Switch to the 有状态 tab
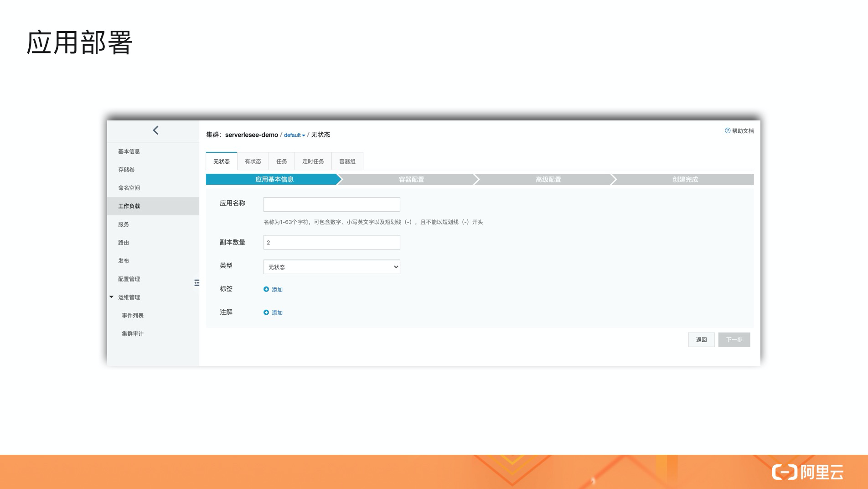Viewport: 868px width, 489px height. (x=253, y=161)
